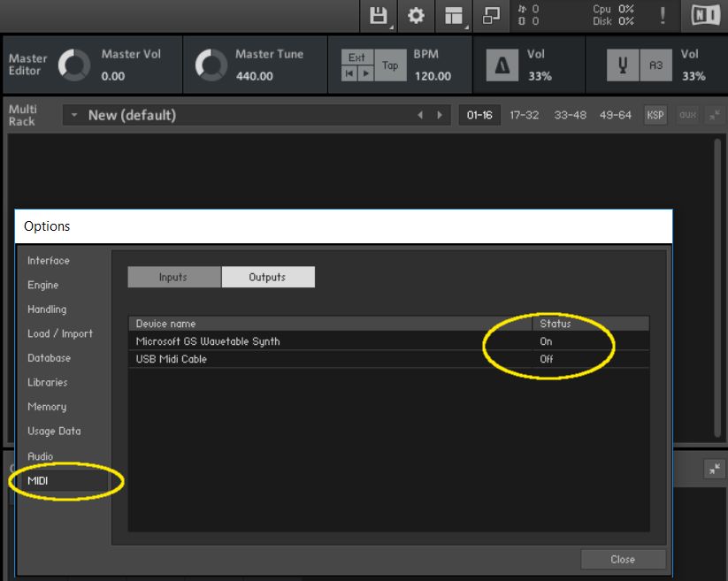The height and width of the screenshot is (581, 728).
Task: Rewind with the skip-to-start transport button
Action: pos(349,73)
